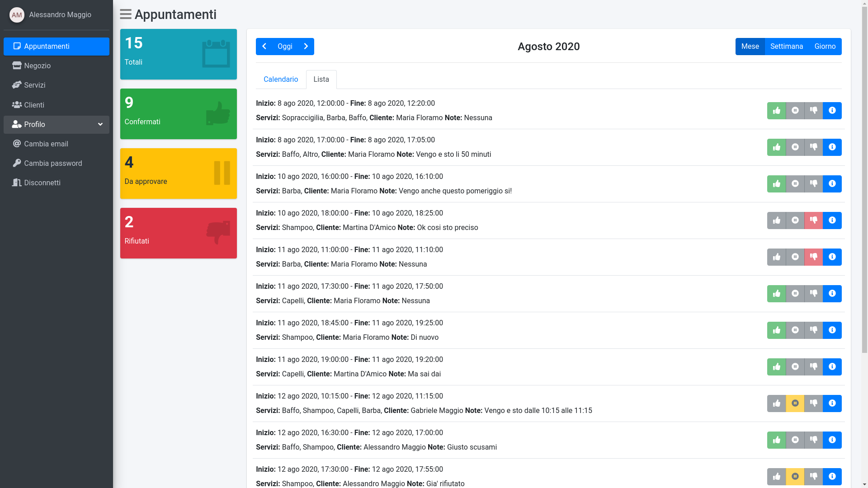
Task: Switch view to Settimana
Action: click(x=786, y=47)
